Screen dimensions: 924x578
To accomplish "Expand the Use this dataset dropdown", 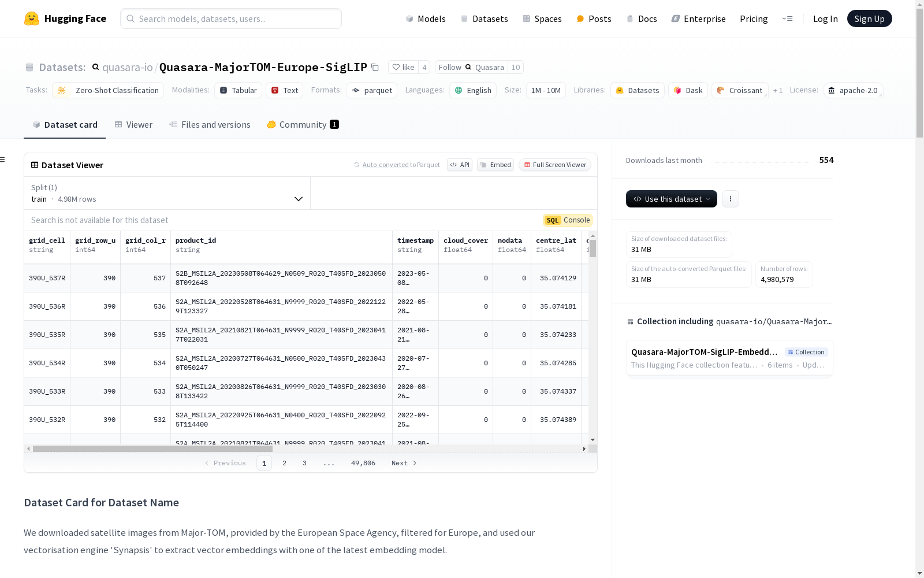I will tap(672, 199).
